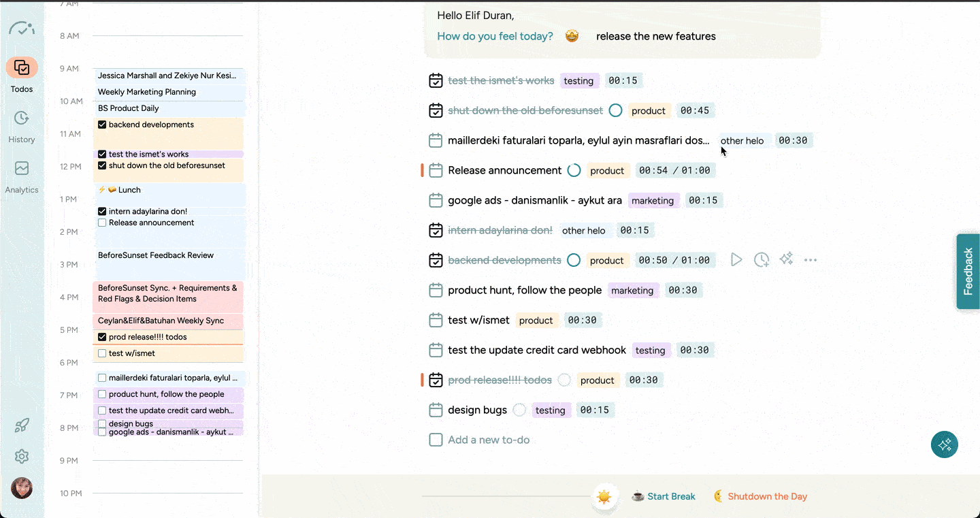Click the add-time clock icon on backend developments
Image resolution: width=980 pixels, height=518 pixels.
[x=762, y=260]
